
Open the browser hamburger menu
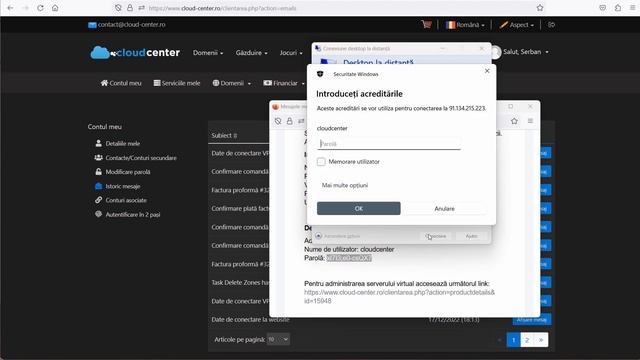pos(632,8)
